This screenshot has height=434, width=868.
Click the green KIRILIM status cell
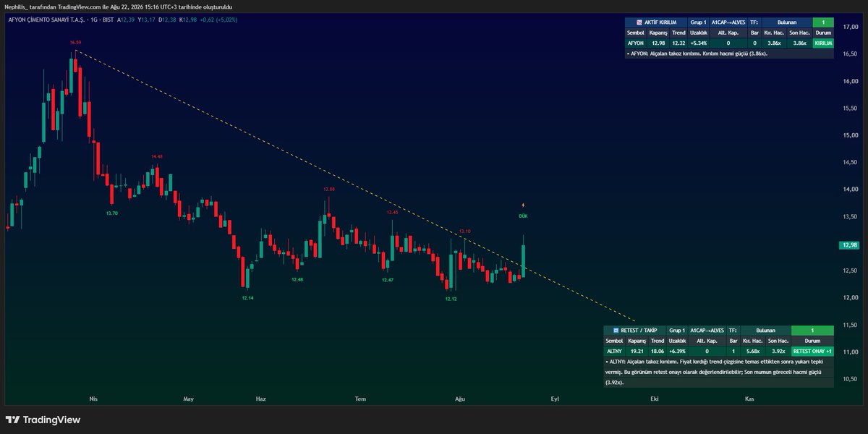pyautogui.click(x=823, y=43)
